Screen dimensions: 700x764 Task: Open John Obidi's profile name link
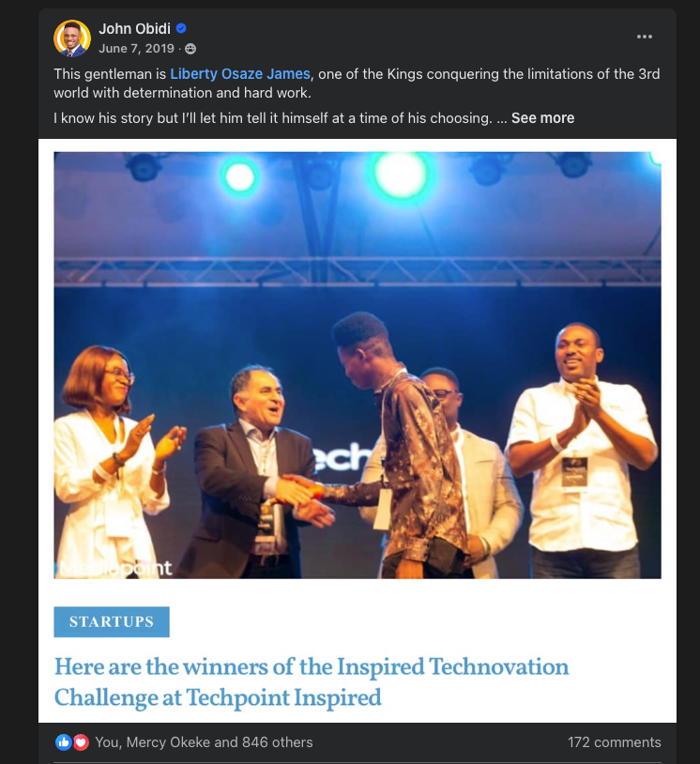134,29
